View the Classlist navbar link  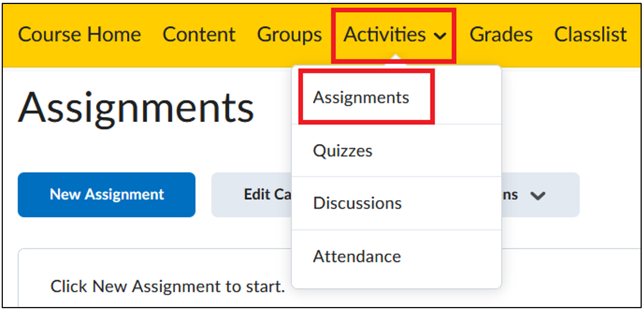pyautogui.click(x=591, y=34)
